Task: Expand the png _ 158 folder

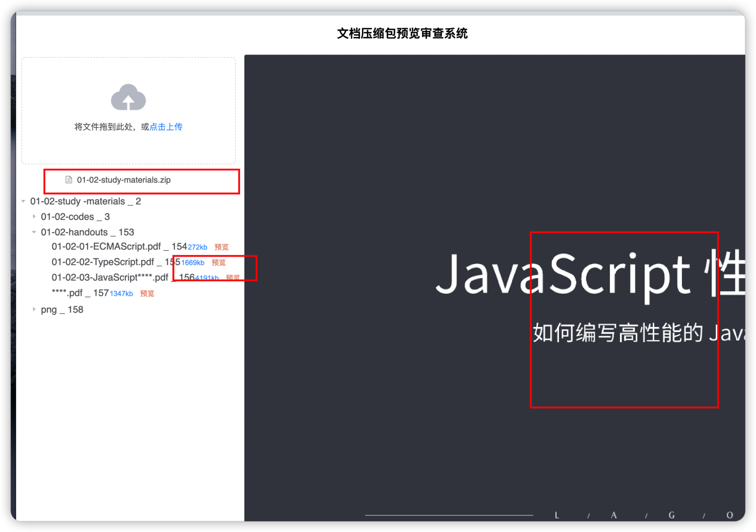Action: tap(34, 309)
